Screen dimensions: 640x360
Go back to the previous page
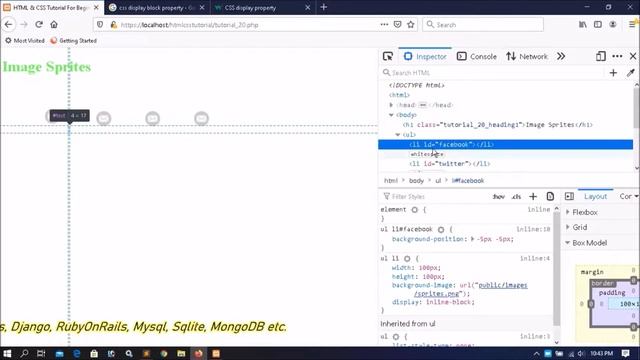(9, 24)
